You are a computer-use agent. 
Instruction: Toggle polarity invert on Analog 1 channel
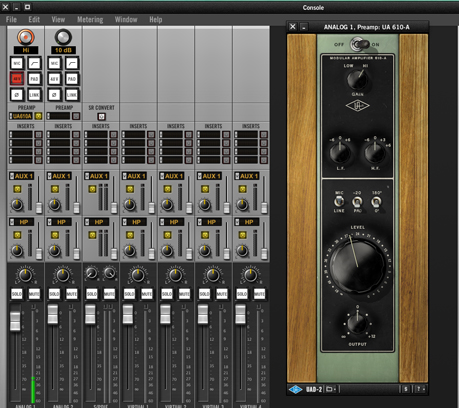[17, 95]
